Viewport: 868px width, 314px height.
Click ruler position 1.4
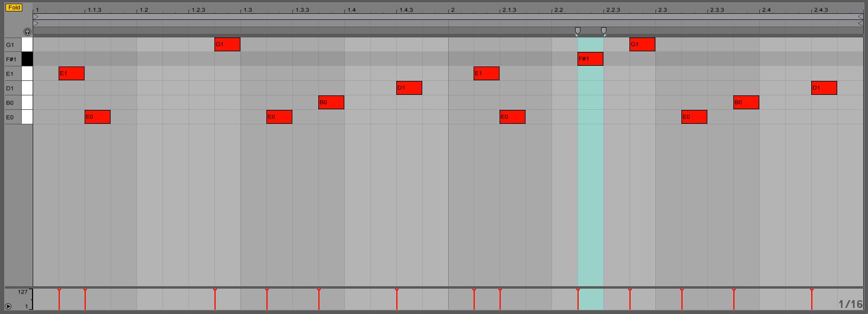coord(352,10)
